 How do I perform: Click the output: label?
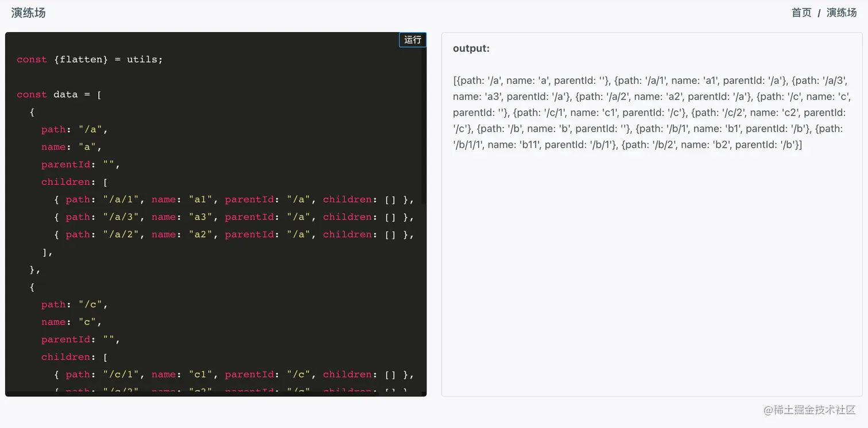(x=471, y=49)
